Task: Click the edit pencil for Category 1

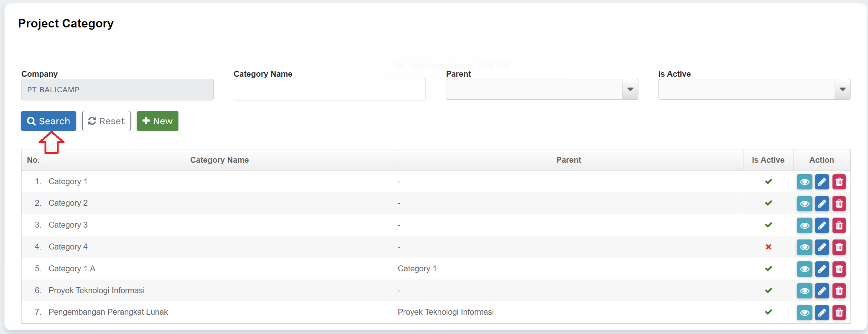Action: click(822, 182)
